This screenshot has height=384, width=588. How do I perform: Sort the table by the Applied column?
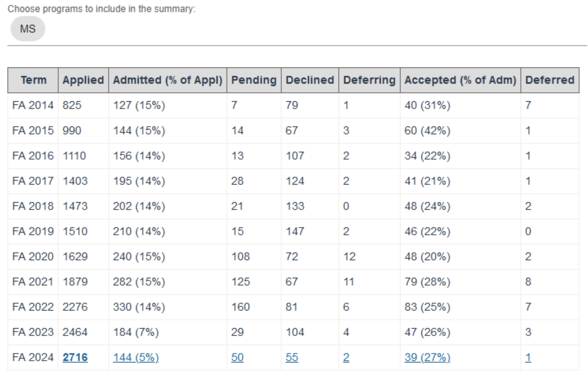pos(83,80)
